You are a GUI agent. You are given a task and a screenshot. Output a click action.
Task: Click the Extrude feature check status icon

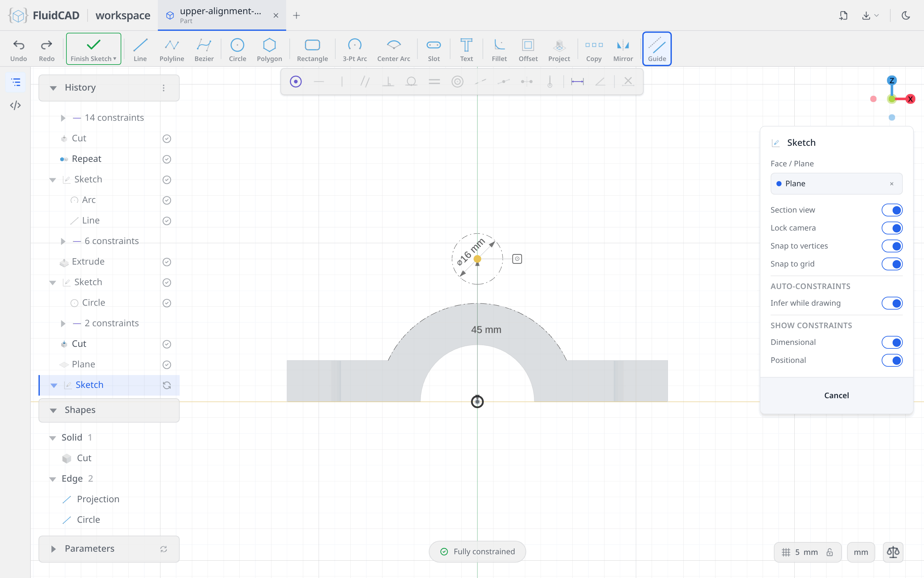[x=167, y=262]
